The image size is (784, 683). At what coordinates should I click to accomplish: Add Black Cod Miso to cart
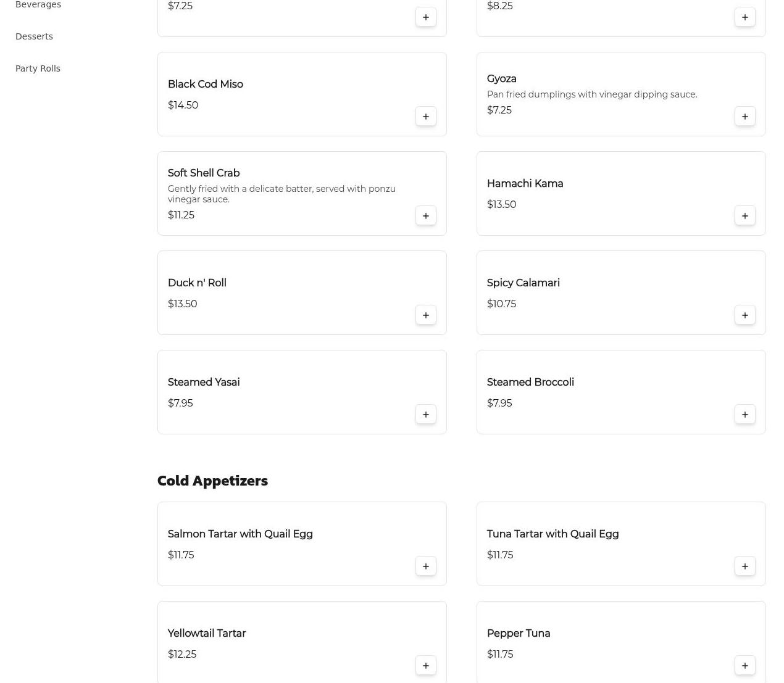point(425,117)
